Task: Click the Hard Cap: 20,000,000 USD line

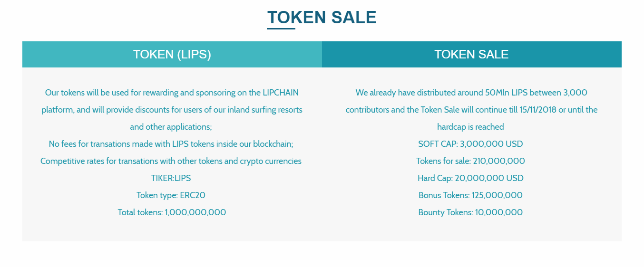Action: (470, 178)
